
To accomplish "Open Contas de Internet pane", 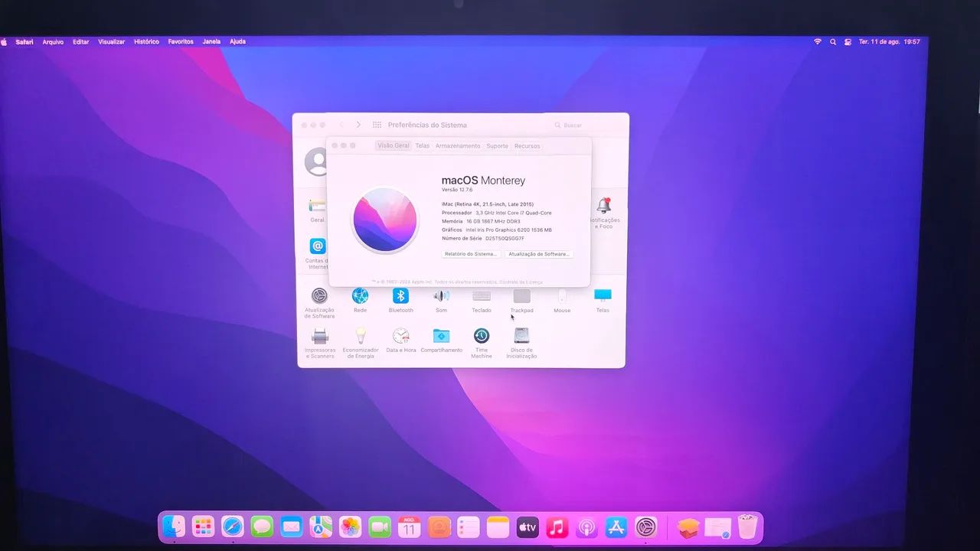I will [317, 253].
